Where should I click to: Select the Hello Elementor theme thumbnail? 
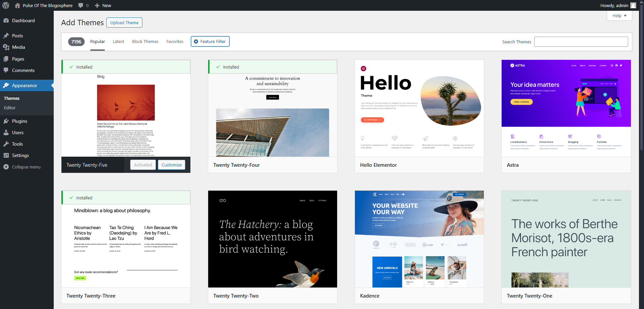coord(419,108)
